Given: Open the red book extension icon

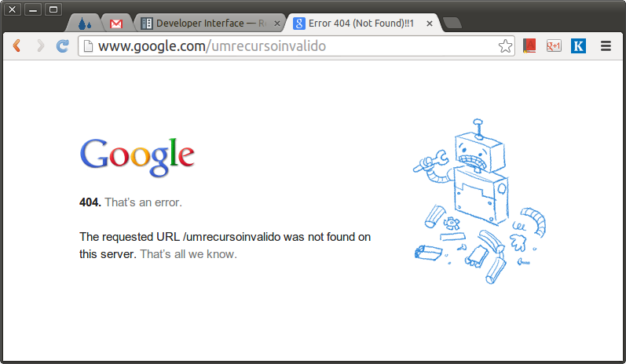Looking at the screenshot, I should 529,45.
